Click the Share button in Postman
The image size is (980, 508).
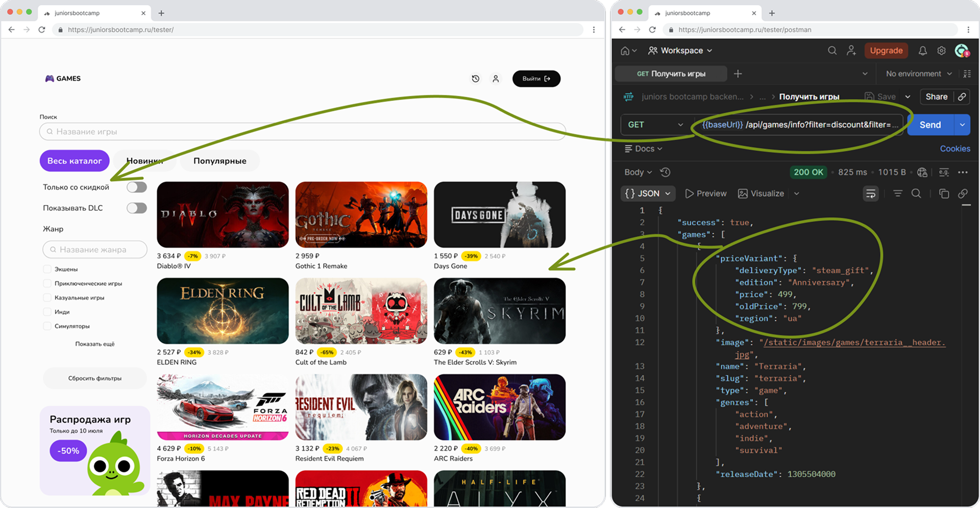pyautogui.click(x=936, y=96)
